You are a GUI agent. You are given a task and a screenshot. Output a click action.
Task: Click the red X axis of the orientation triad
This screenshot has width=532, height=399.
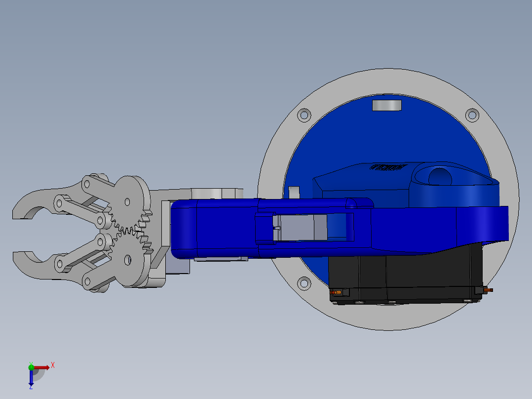point(42,368)
